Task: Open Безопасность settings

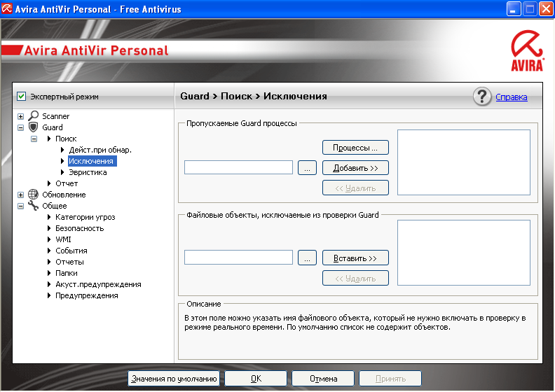Action: [x=80, y=228]
